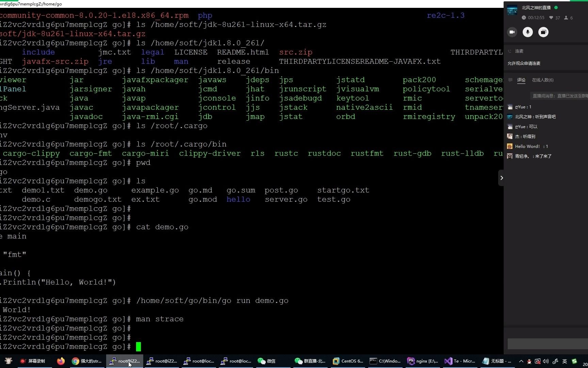Click the stream cover thumbnail image
588x368 pixels.
[x=512, y=10]
